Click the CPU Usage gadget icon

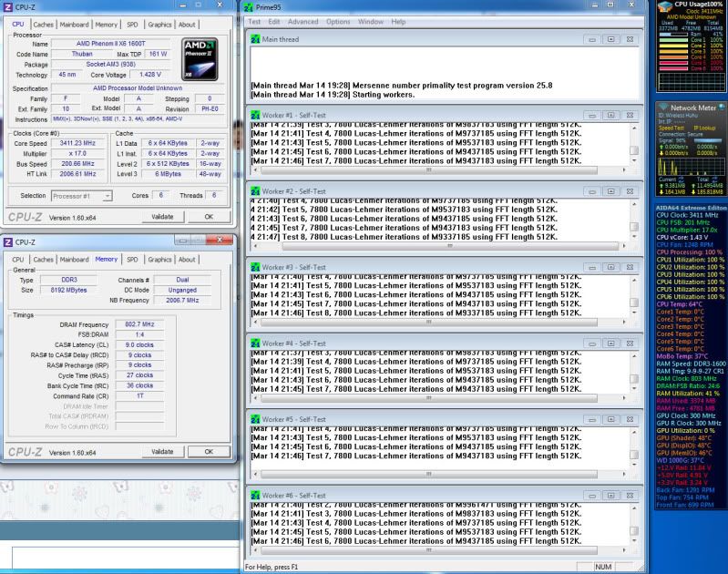pos(666,7)
